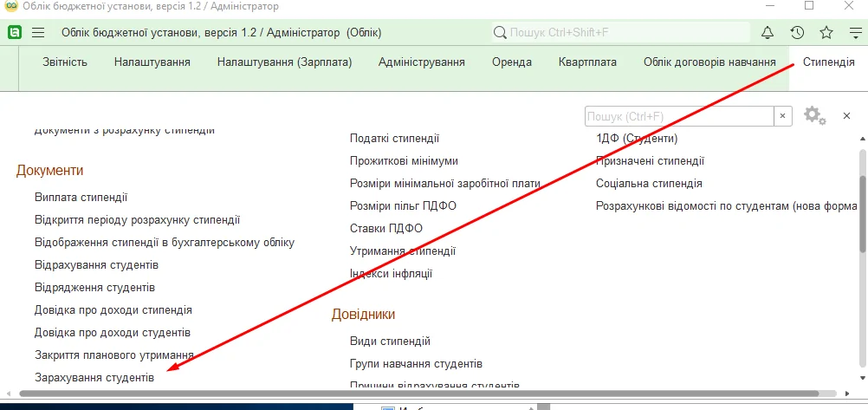Click the global search magnifier icon
Image resolution: width=868 pixels, height=410 pixels.
[500, 33]
